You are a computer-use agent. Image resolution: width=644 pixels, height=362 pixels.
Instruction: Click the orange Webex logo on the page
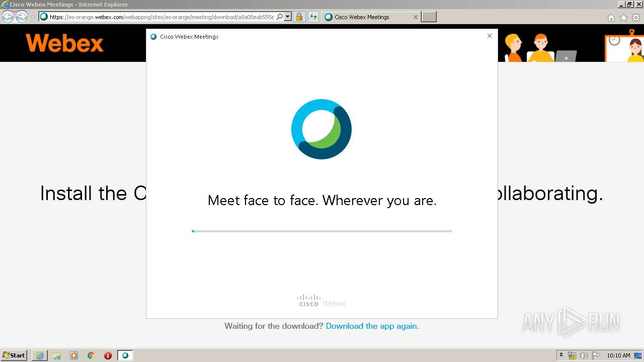[64, 43]
